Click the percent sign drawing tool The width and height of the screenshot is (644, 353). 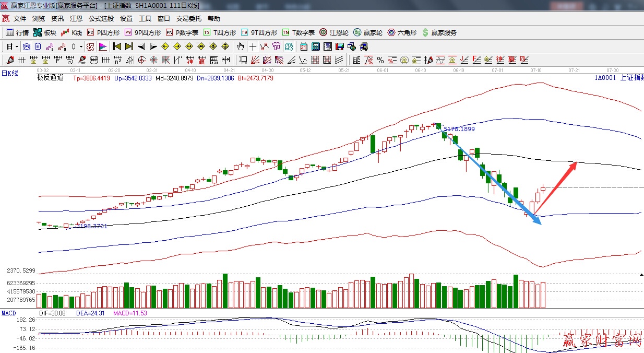coord(380,60)
